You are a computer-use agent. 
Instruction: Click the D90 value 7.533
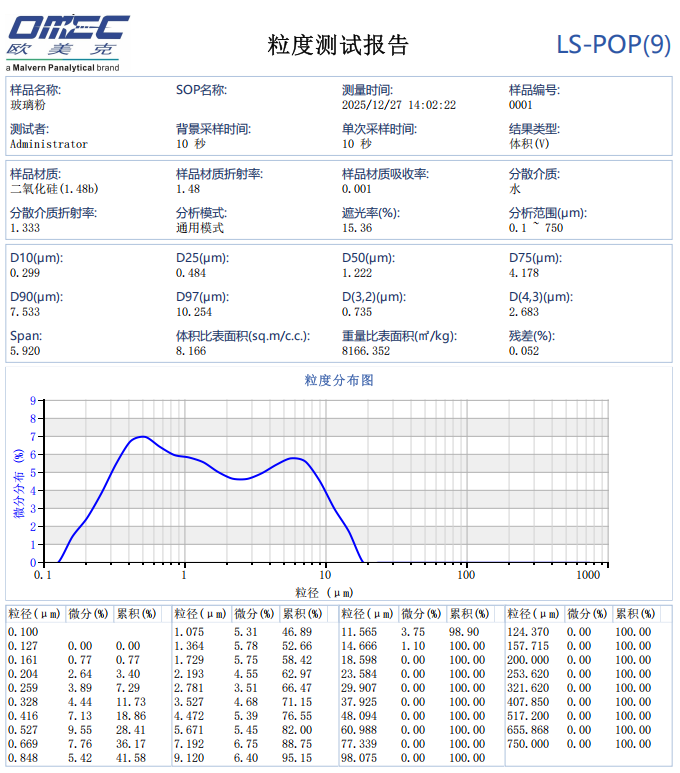(x=25, y=312)
